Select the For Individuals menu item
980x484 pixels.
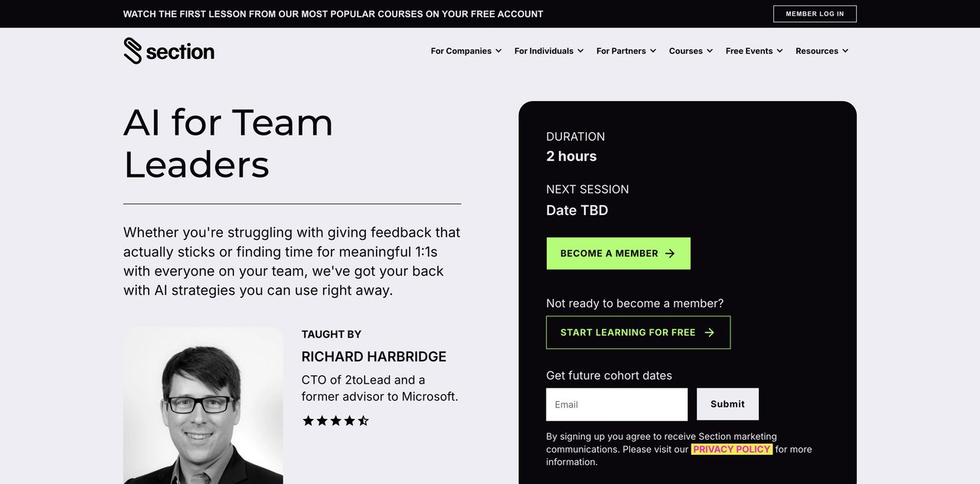pos(548,51)
